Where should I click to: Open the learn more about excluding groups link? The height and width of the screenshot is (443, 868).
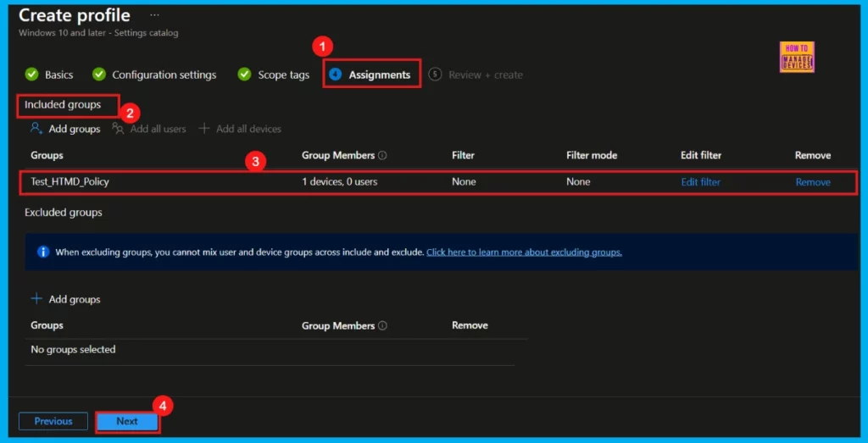[x=524, y=252]
